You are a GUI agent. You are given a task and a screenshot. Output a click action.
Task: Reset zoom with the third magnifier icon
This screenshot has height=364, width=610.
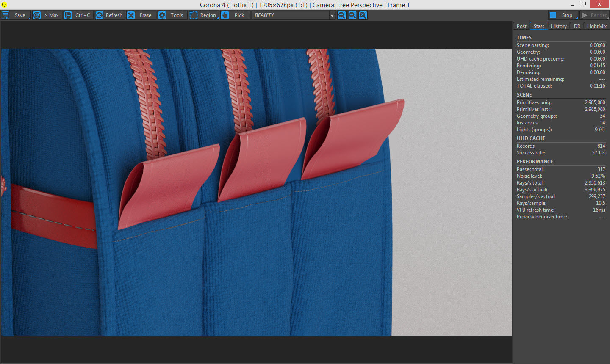363,15
